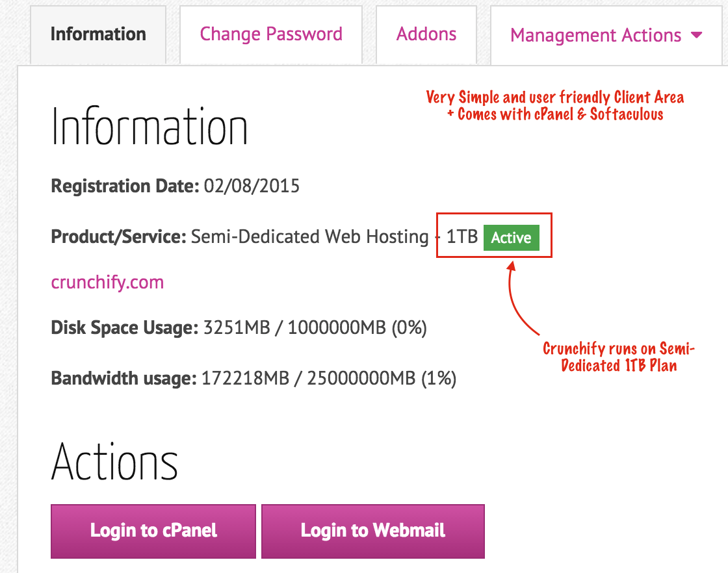Click the Login to cPanel button

(x=153, y=531)
